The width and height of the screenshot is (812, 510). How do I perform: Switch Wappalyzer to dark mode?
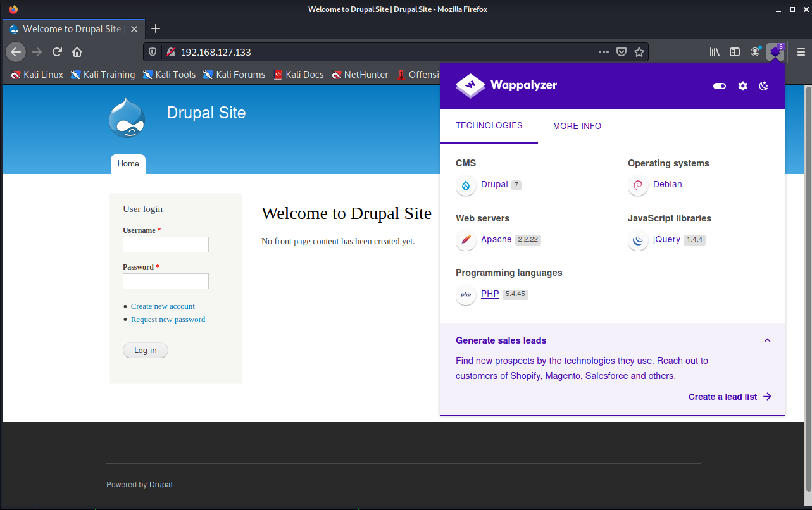pos(764,86)
